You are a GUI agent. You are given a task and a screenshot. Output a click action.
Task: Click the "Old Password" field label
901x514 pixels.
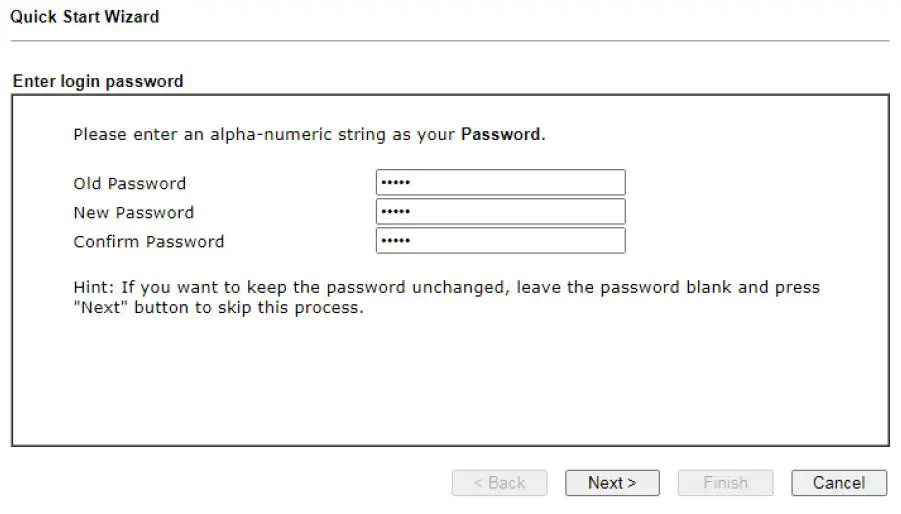(130, 184)
